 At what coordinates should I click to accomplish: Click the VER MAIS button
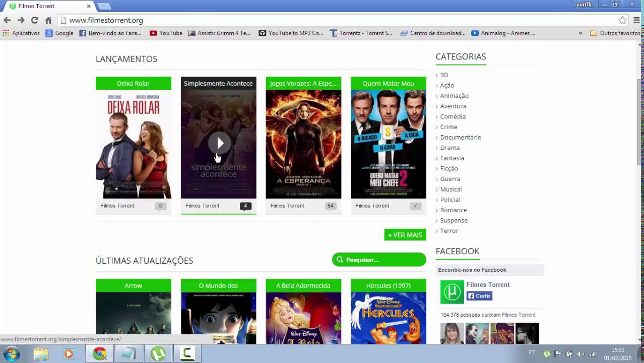pos(405,235)
